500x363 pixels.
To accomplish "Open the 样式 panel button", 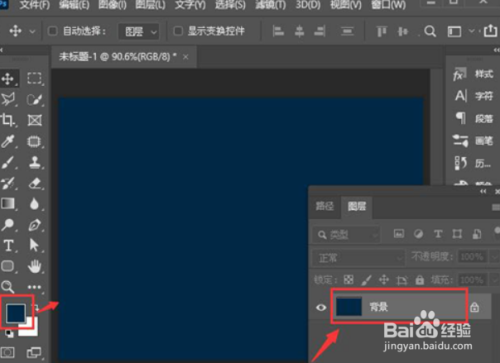I will pos(474,74).
